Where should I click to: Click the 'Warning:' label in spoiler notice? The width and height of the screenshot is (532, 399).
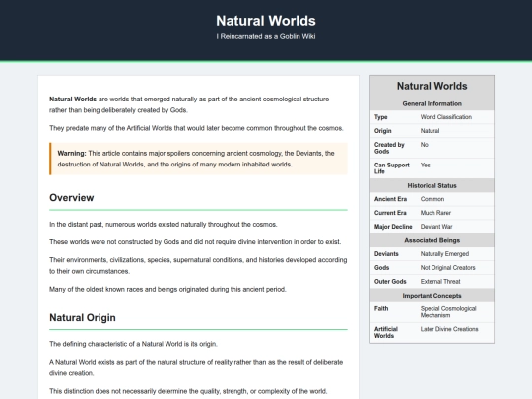click(x=72, y=153)
